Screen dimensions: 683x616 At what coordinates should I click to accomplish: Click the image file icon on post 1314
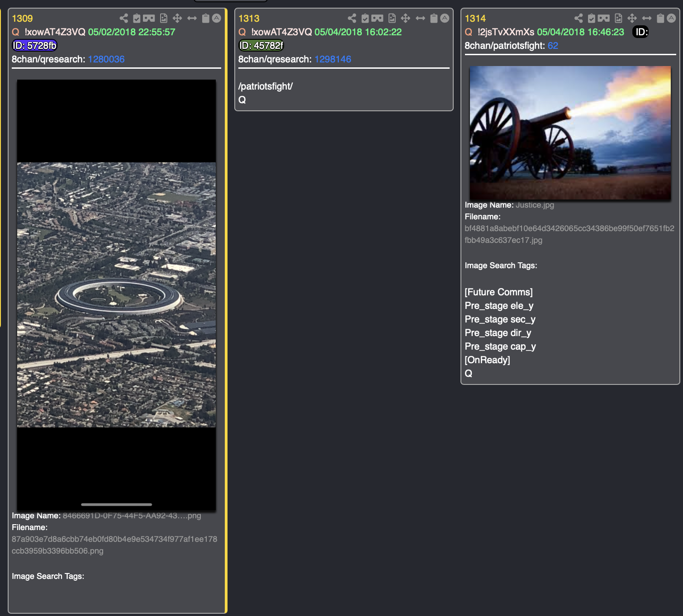coord(619,18)
